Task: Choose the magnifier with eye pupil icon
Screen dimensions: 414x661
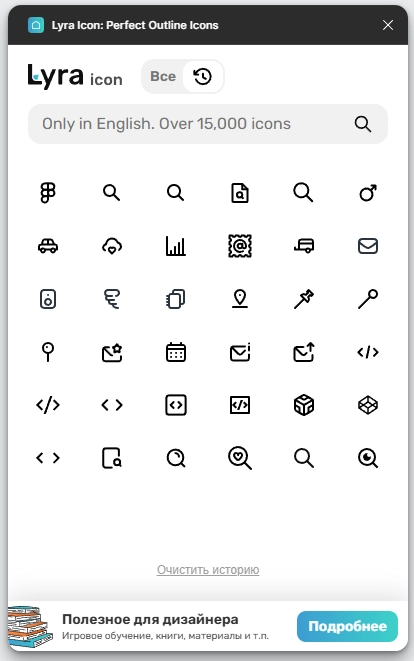Action: [368, 458]
